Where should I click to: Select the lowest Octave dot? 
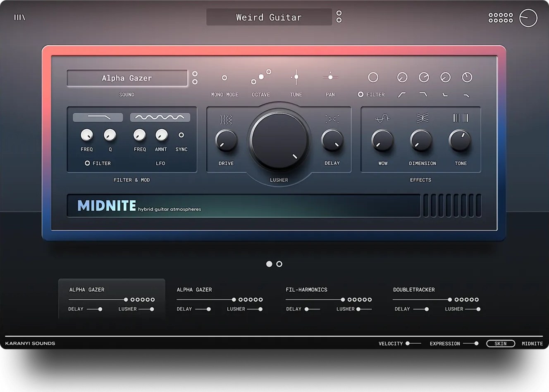point(254,82)
